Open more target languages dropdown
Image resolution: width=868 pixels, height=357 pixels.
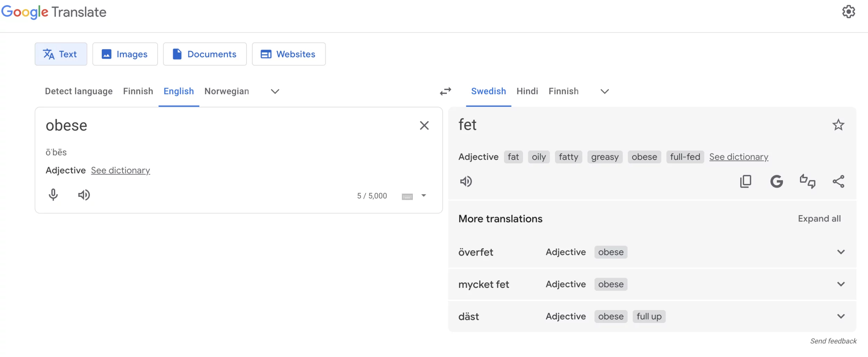pyautogui.click(x=604, y=91)
